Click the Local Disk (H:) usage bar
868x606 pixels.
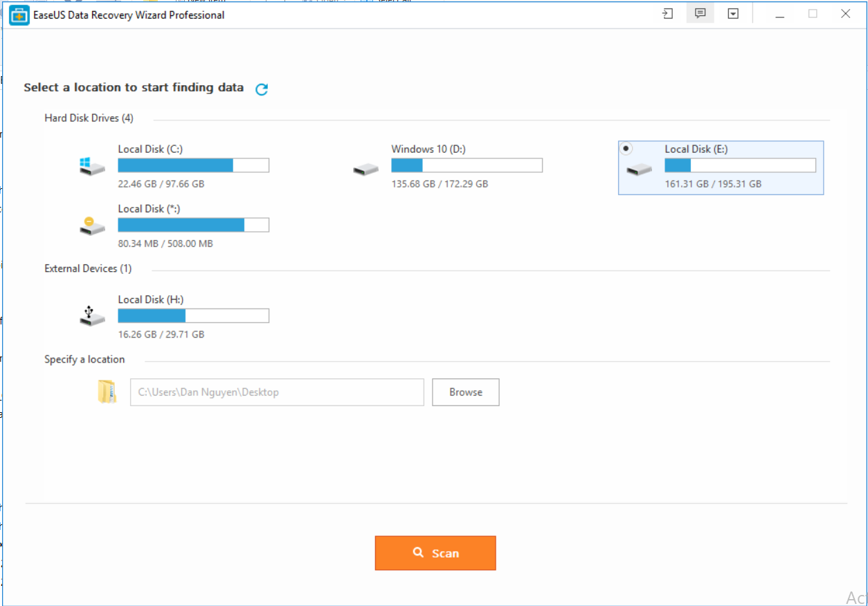coord(193,316)
